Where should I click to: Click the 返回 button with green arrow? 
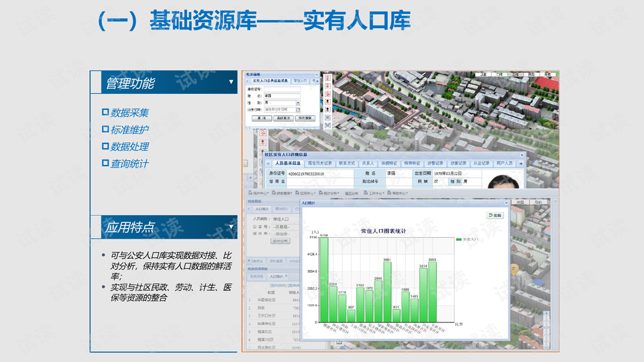point(494,215)
